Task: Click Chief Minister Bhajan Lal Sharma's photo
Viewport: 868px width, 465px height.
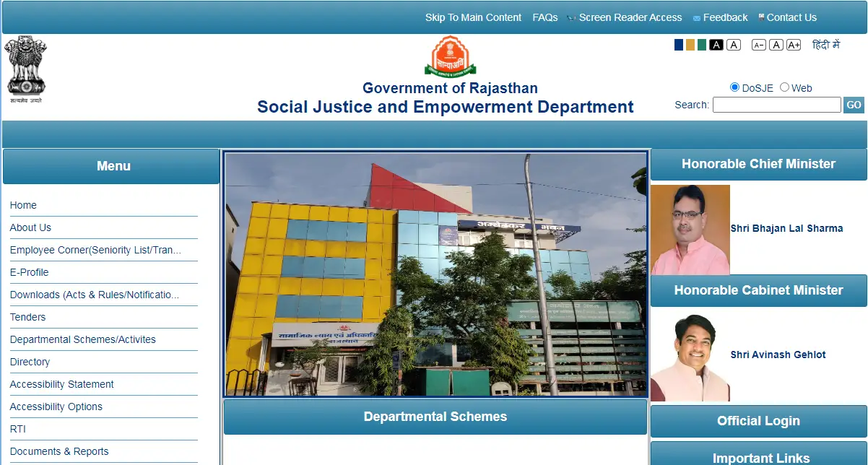Action: (690, 230)
